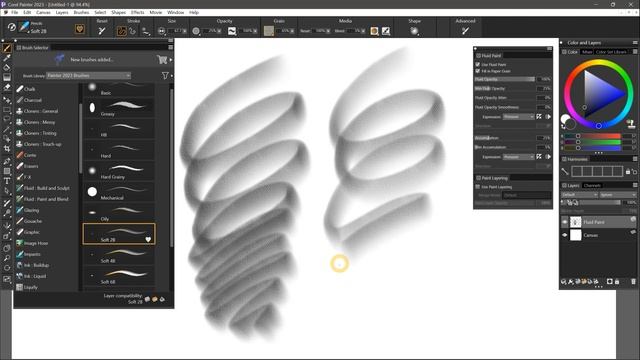Viewport: 640px width, 360px height.
Task: Open Color and Layers panel options menu
Action: [x=635, y=42]
